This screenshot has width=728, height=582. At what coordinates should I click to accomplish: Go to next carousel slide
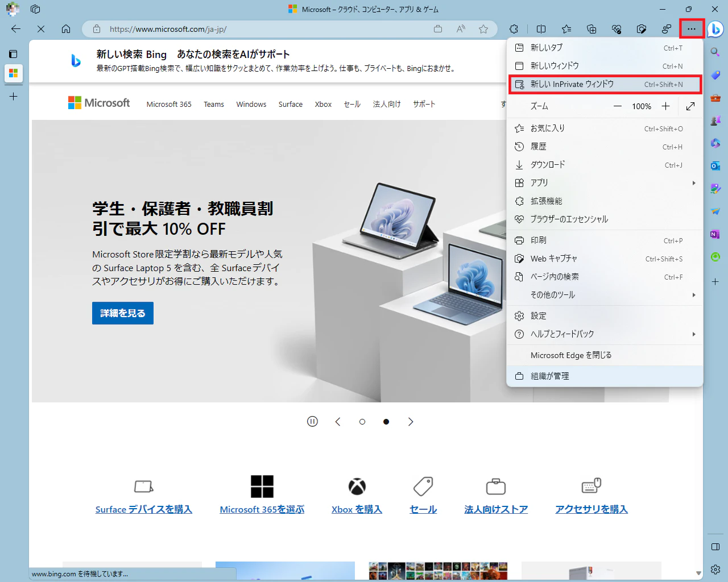point(411,422)
